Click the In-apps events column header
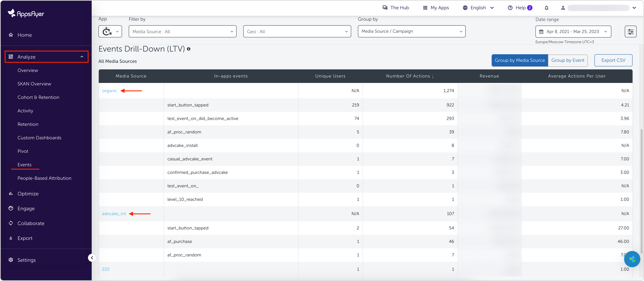This screenshot has width=644, height=281. [231, 76]
